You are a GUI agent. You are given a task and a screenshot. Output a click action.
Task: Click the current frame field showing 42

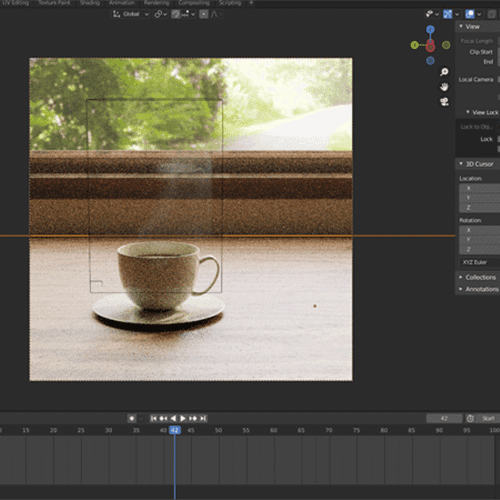pos(444,418)
